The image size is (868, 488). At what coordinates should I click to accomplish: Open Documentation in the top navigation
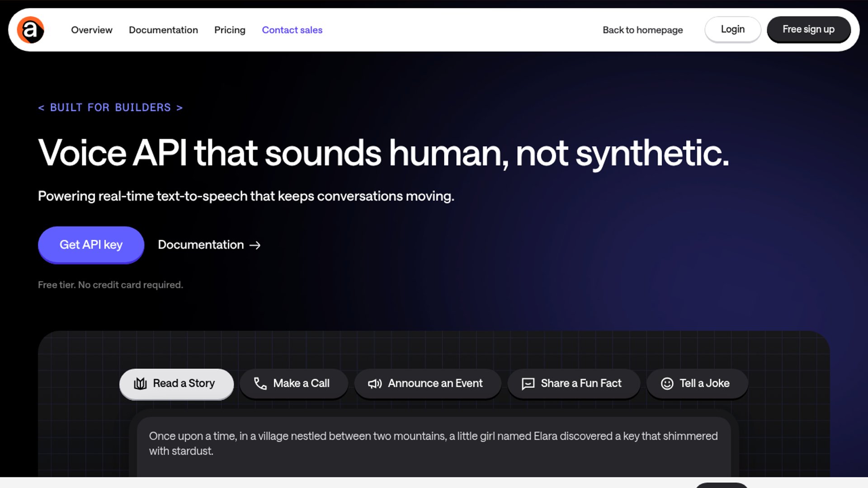[163, 30]
